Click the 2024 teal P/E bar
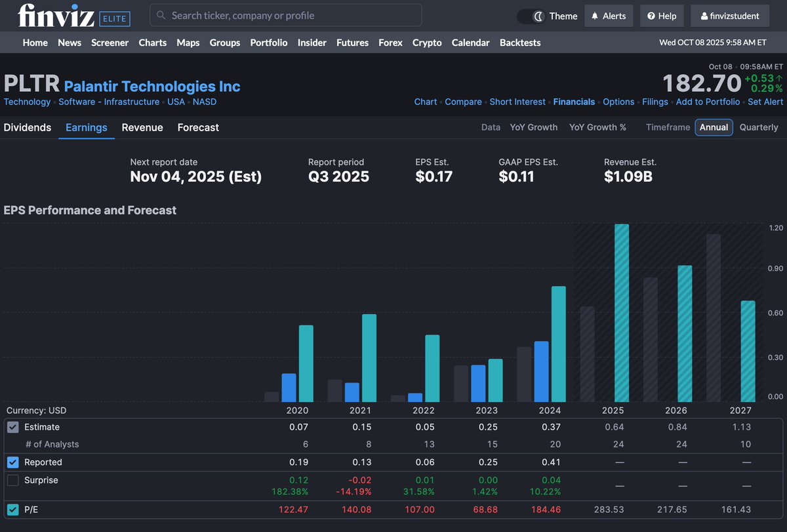The width and height of the screenshot is (787, 532). pos(559,344)
